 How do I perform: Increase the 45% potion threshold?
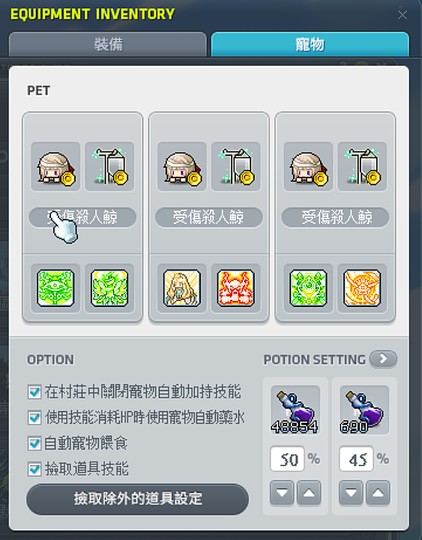click(x=378, y=492)
